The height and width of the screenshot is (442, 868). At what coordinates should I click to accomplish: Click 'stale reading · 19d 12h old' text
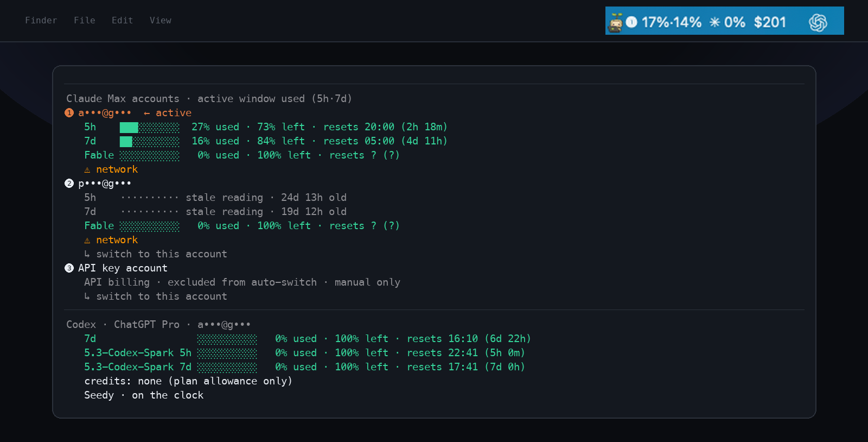(266, 211)
